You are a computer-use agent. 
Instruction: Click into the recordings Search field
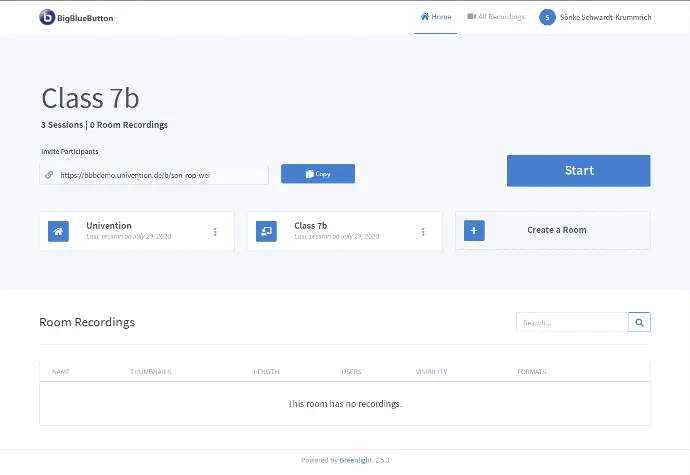[x=572, y=323]
